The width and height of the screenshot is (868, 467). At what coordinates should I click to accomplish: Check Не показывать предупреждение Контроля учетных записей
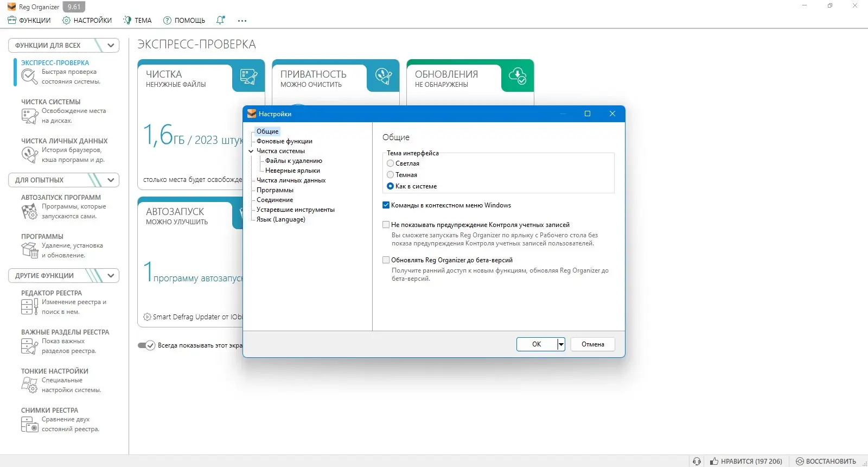(x=386, y=225)
